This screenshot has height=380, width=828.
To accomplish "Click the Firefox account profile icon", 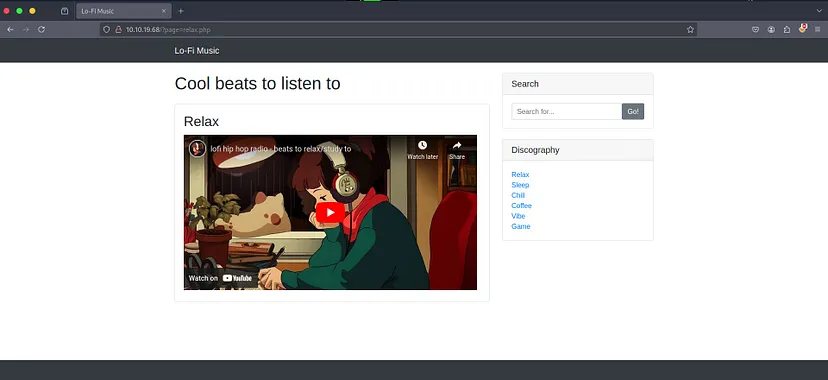I will click(771, 30).
